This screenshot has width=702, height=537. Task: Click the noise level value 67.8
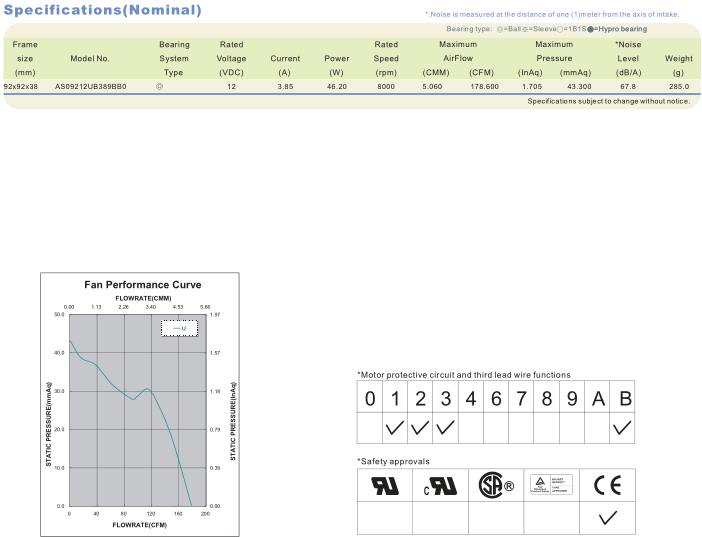628,86
